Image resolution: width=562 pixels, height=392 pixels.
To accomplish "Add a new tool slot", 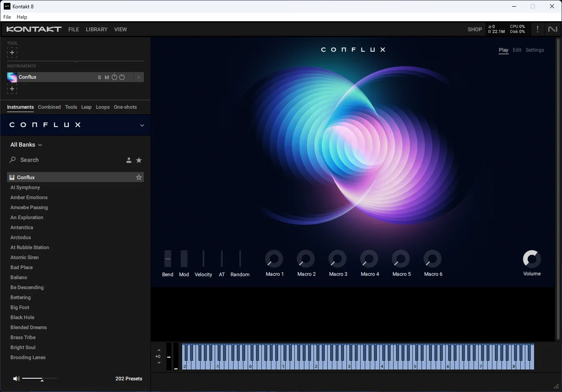I will pyautogui.click(x=12, y=52).
